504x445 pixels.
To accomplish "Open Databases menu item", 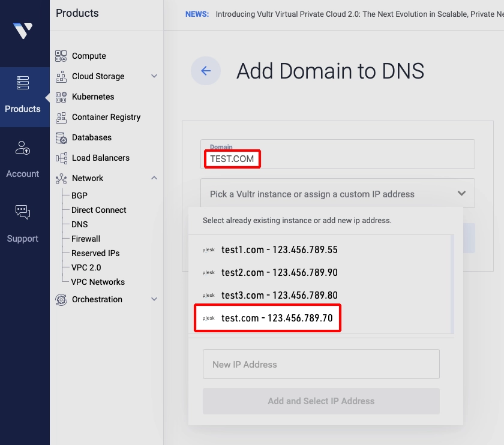I will click(x=92, y=137).
